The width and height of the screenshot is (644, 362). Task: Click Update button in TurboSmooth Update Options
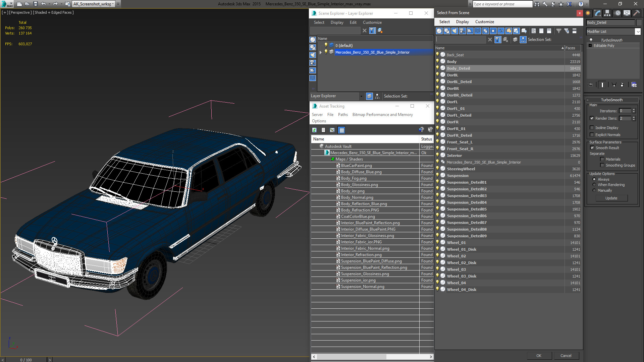[x=611, y=198]
